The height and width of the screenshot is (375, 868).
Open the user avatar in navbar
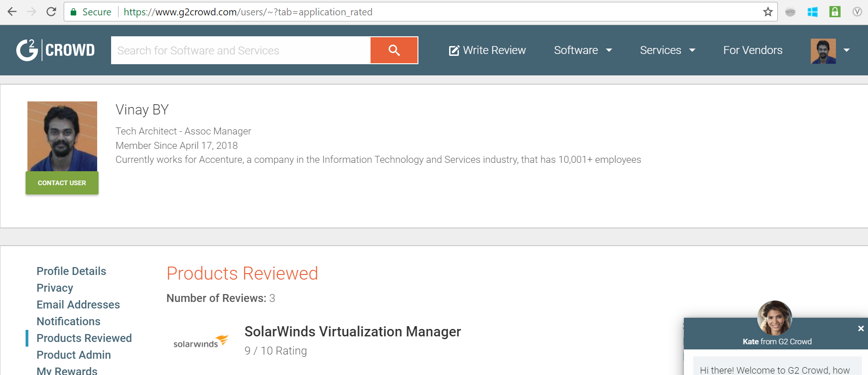823,51
